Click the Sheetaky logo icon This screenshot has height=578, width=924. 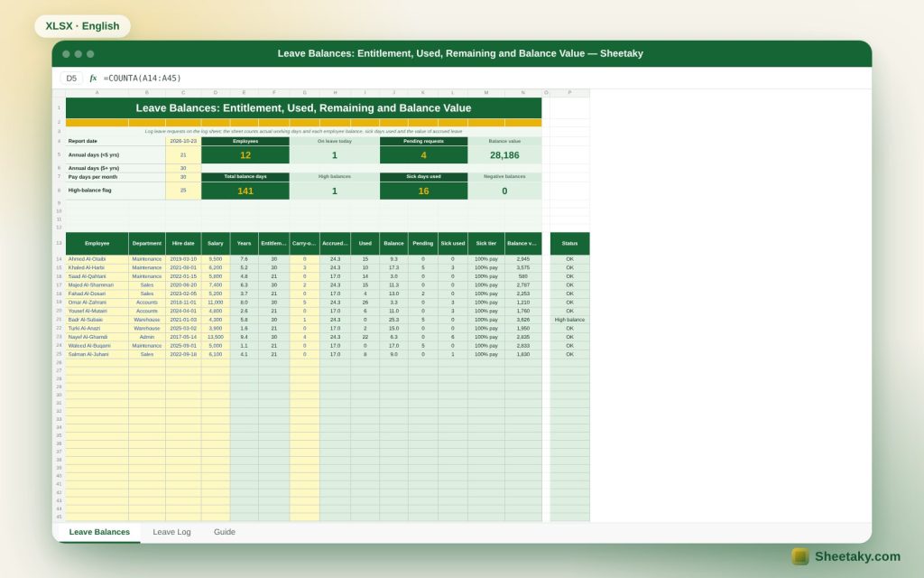(x=799, y=556)
